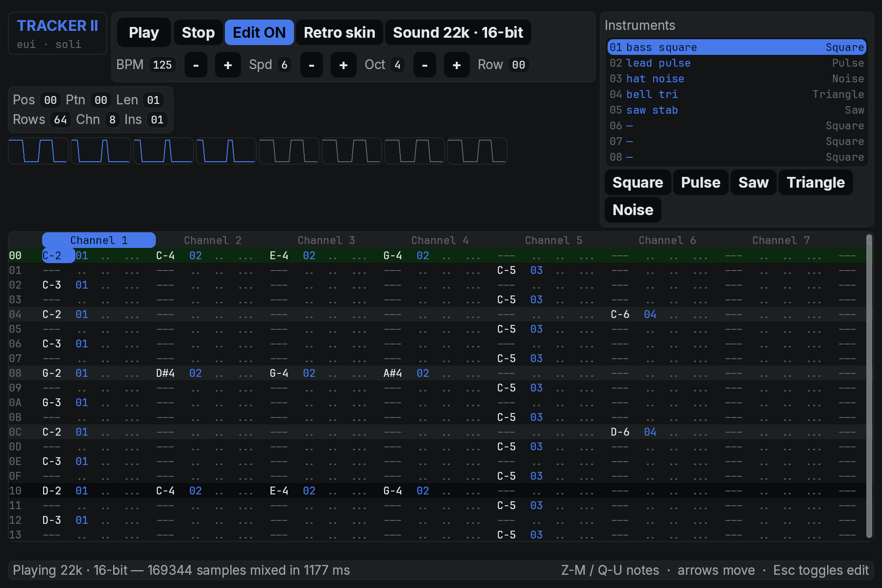Set waveform to Noise
Image resolution: width=882 pixels, height=588 pixels.
pos(633,210)
